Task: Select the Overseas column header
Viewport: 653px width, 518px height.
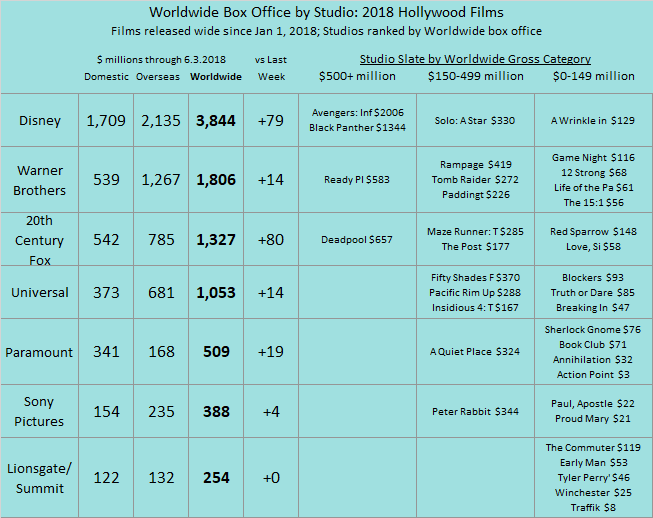Action: (x=158, y=77)
